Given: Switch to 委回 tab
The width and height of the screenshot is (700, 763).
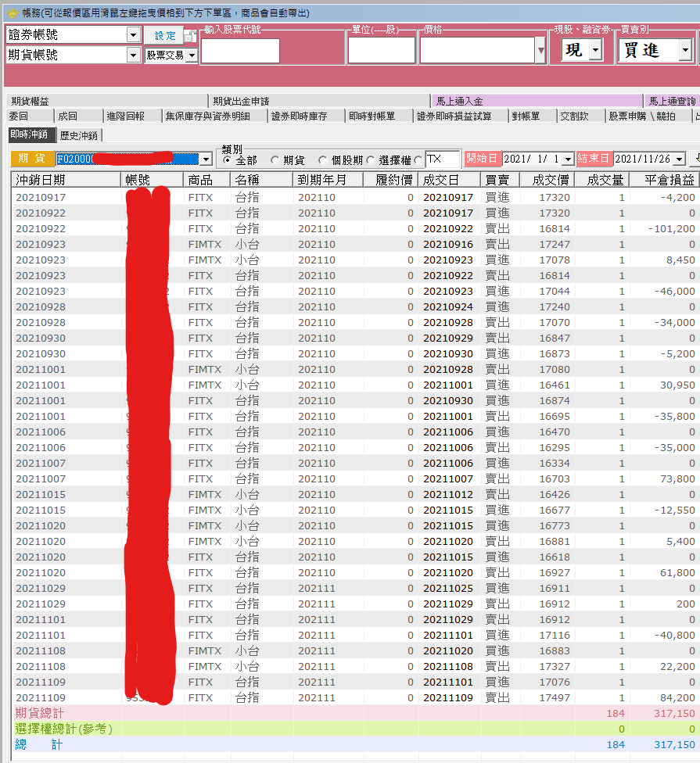Looking at the screenshot, I should 29,116.
